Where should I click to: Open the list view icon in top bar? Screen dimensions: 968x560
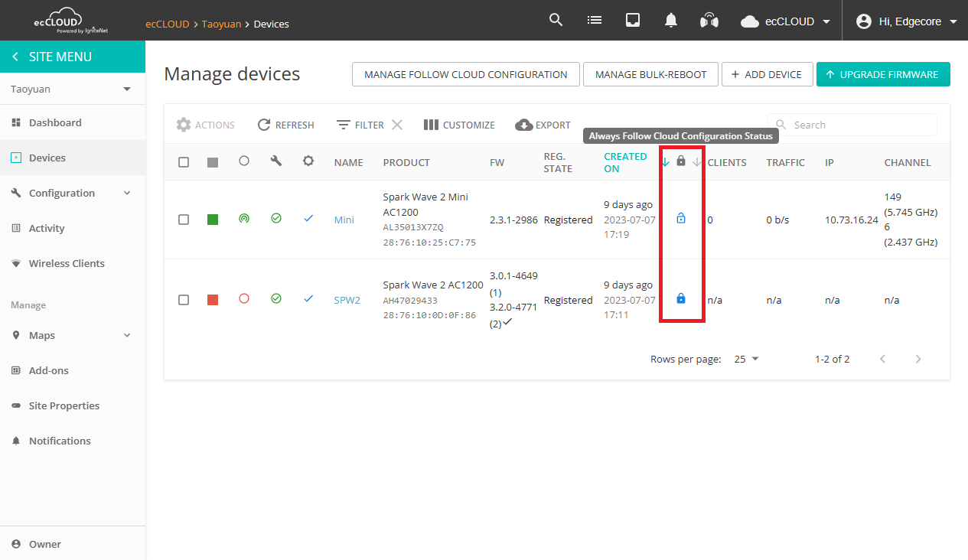(595, 20)
